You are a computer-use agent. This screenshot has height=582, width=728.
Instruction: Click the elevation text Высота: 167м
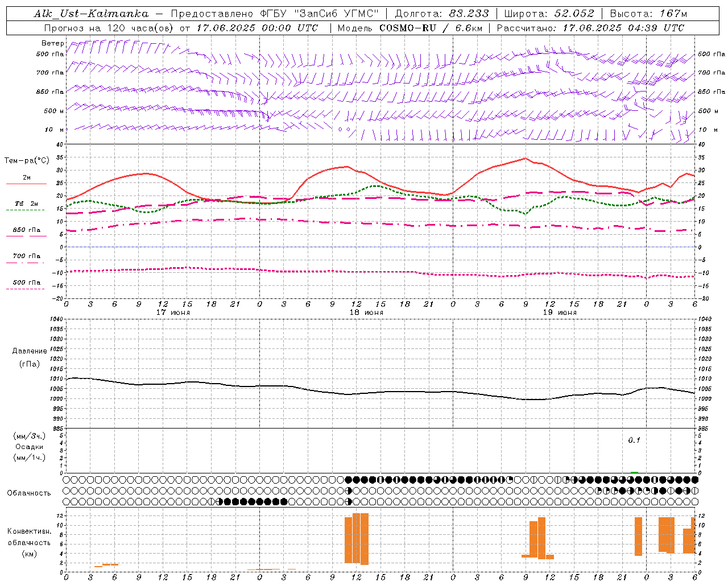(x=648, y=14)
